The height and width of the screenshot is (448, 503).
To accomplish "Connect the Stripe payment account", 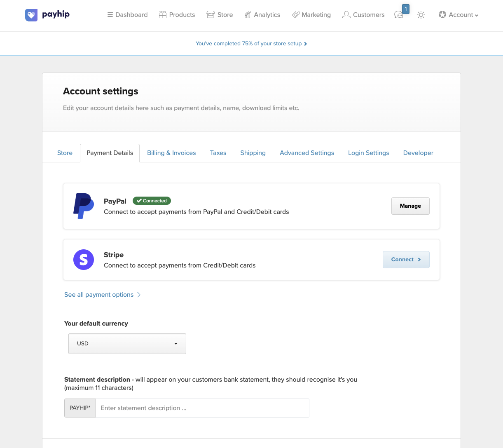I will coord(406,260).
